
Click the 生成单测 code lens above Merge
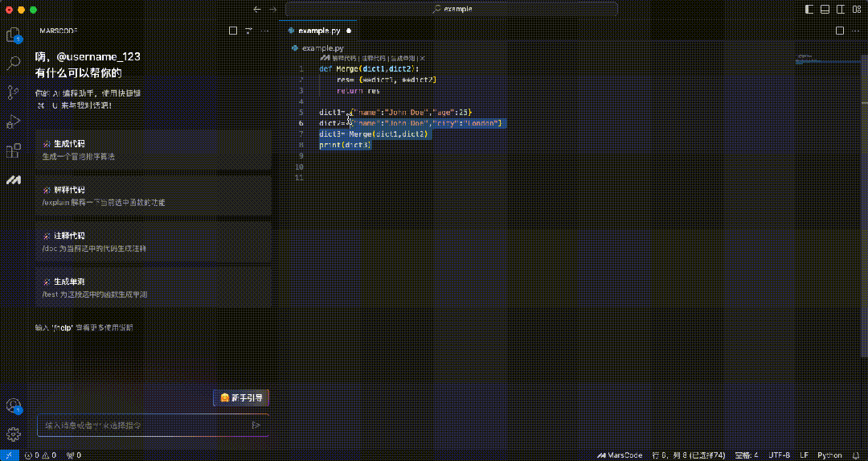pyautogui.click(x=403, y=58)
